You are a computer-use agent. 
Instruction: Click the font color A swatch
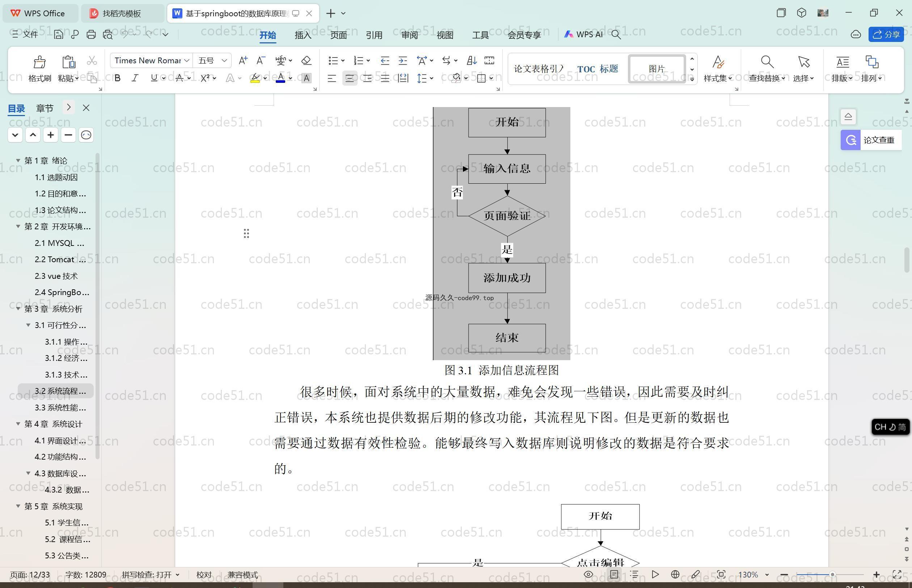pyautogui.click(x=280, y=78)
